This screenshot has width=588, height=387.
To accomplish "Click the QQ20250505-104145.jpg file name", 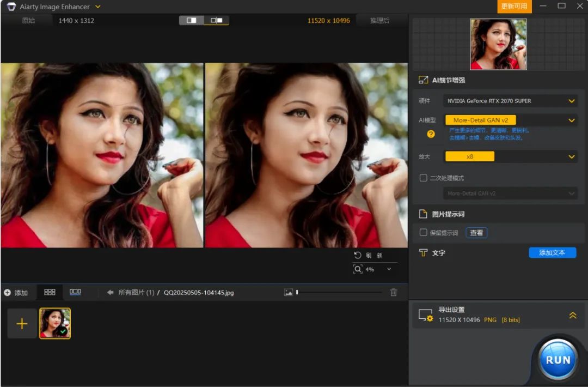I will 199,292.
